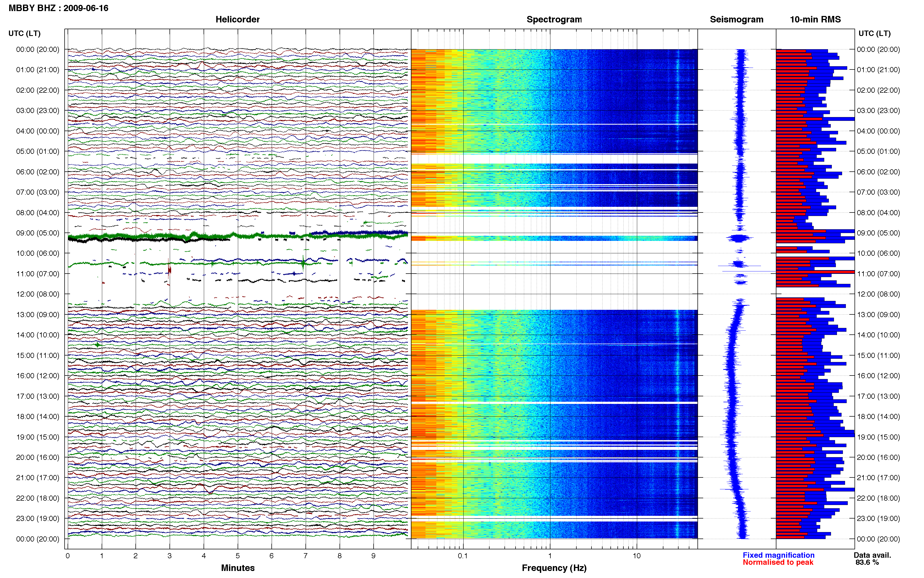Image resolution: width=924 pixels, height=578 pixels.
Task: Click left time label 19:00 (15:00)
Action: coord(38,437)
